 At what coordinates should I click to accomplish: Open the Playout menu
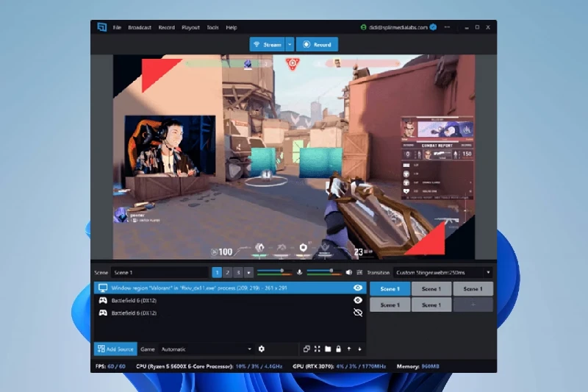[x=190, y=27]
